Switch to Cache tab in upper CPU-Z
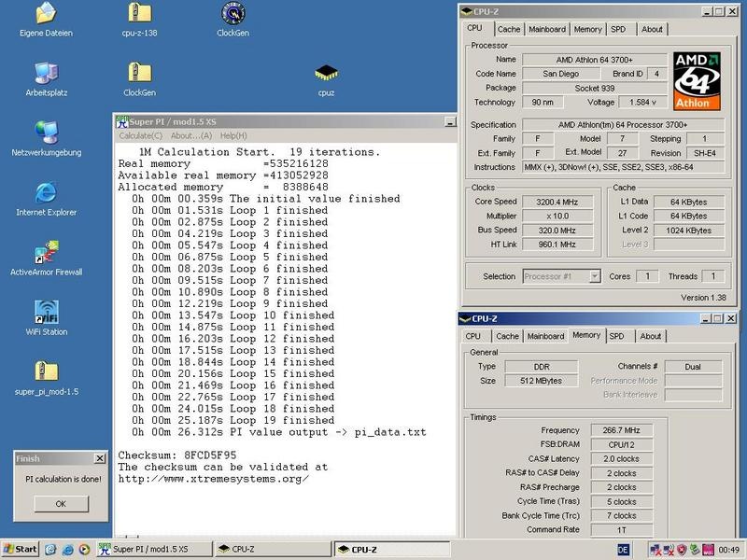Viewport: 747px width, 560px height. (x=509, y=29)
